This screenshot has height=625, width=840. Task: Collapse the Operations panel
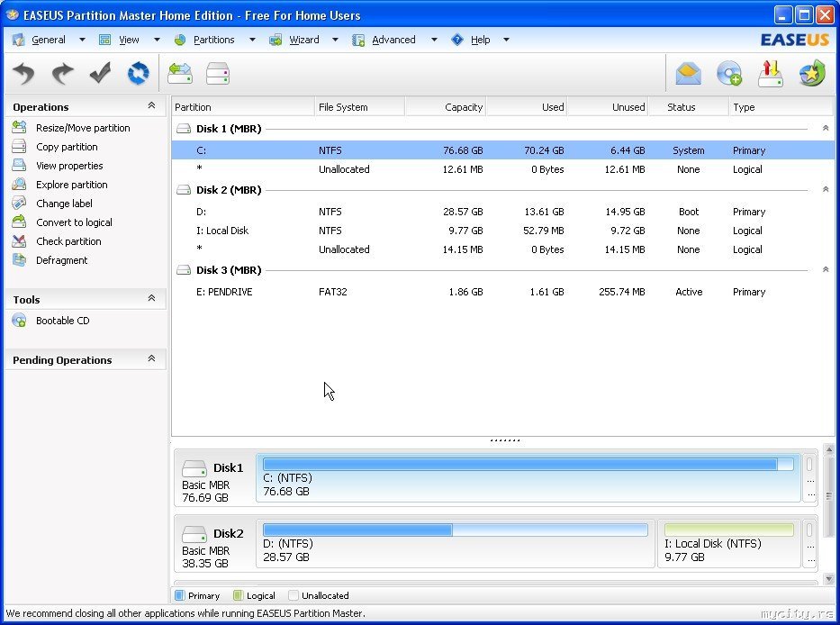click(x=151, y=106)
